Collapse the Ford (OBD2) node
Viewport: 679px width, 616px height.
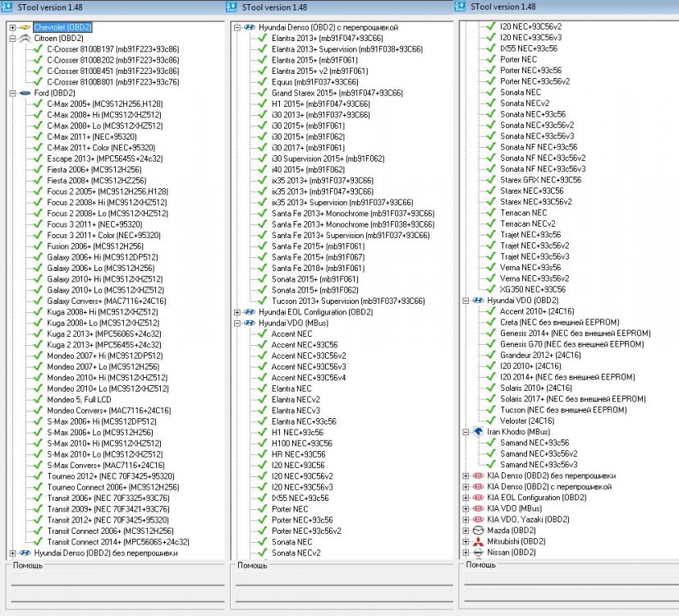[12, 93]
